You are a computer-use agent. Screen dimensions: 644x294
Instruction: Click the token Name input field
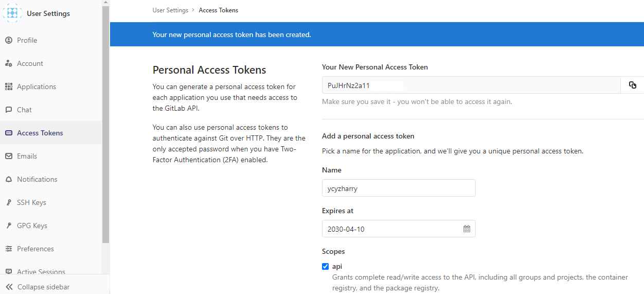(x=398, y=188)
